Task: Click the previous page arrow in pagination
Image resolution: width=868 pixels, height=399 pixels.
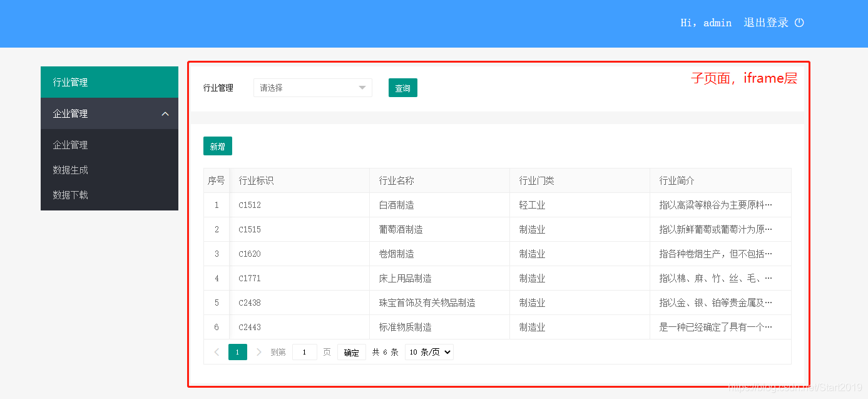Action: tap(216, 351)
